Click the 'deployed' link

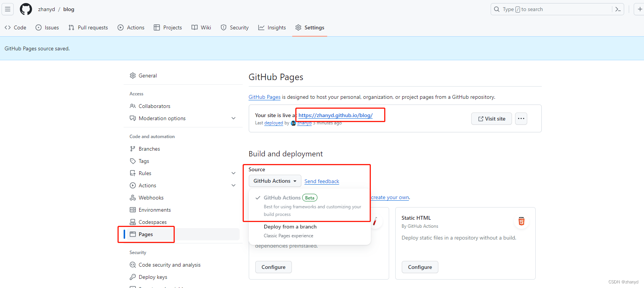click(274, 123)
